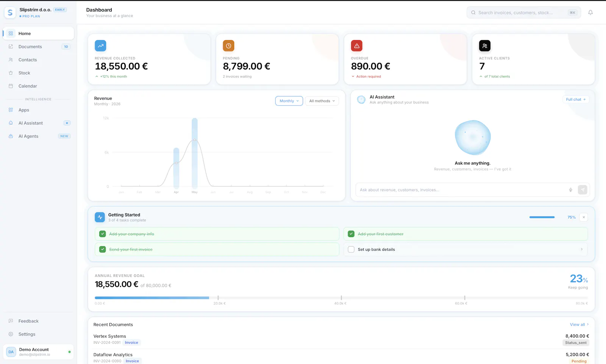Click the AI Assistant orb avatar icon
Image resolution: width=606 pixels, height=364 pixels.
pyautogui.click(x=361, y=100)
